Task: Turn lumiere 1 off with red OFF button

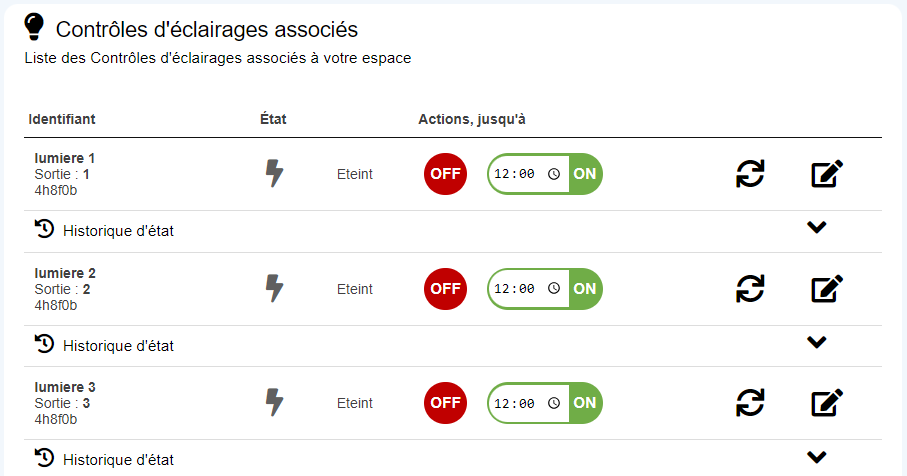Action: point(445,174)
